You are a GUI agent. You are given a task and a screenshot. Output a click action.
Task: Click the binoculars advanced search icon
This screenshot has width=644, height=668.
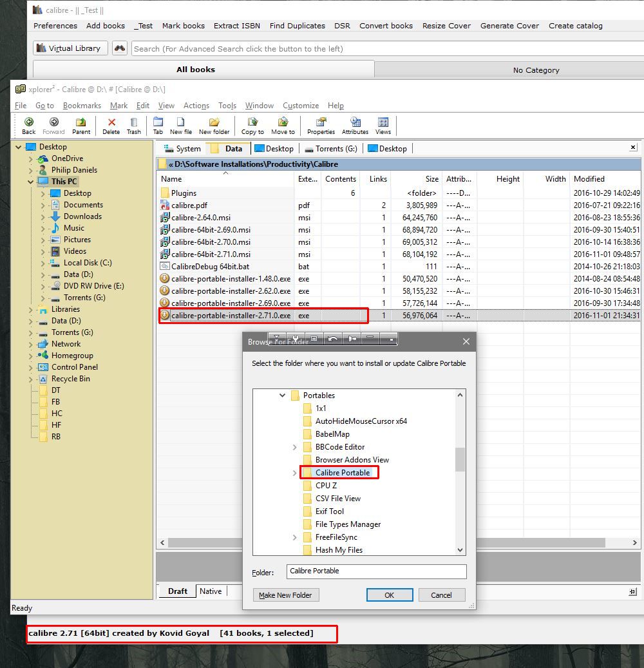click(x=119, y=48)
